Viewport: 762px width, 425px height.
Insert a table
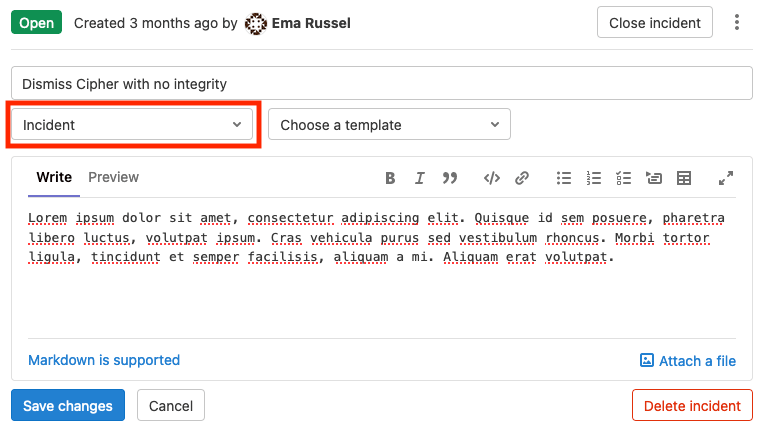684,178
